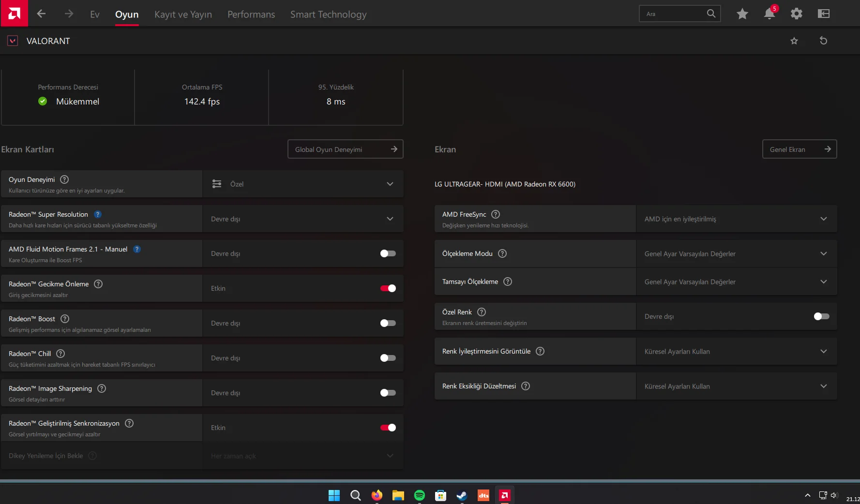
Task: Open help for AMD Fluid Motion Frames
Action: [137, 249]
